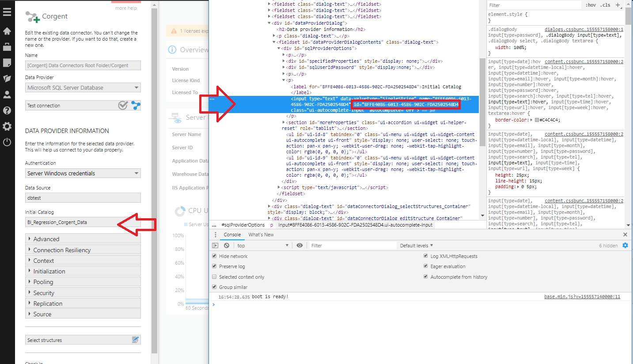Close the console drawer with X
This screenshot has width=633, height=364.
click(625, 235)
